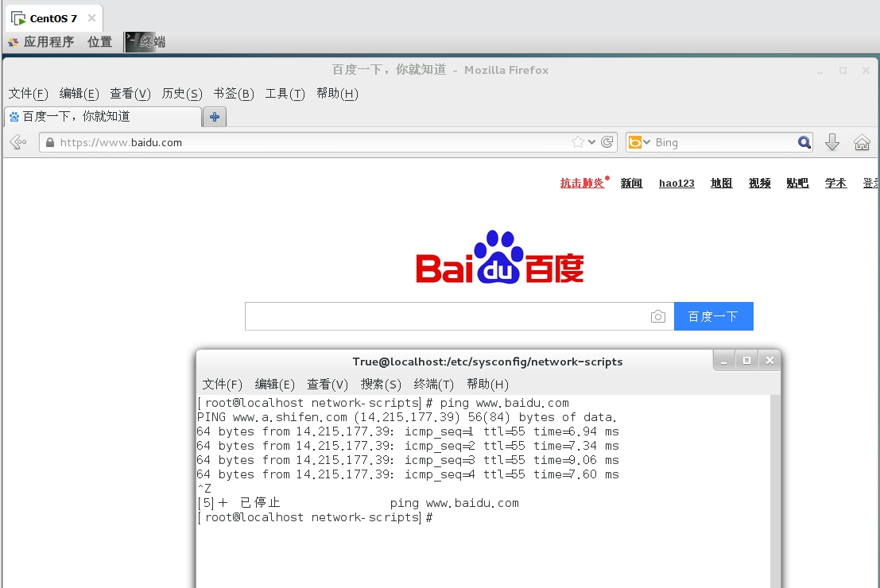Open Firefox 历史(S) menu

point(182,94)
